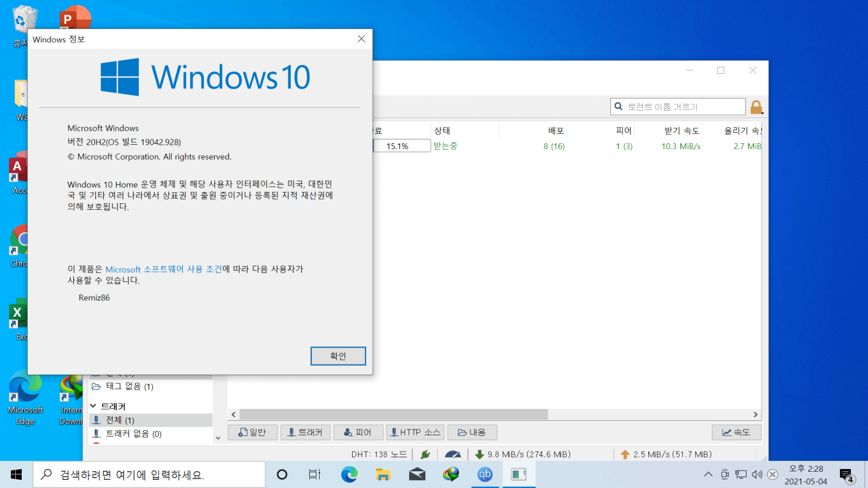Open the Windows Start menu
868x488 pixels.
16,475
